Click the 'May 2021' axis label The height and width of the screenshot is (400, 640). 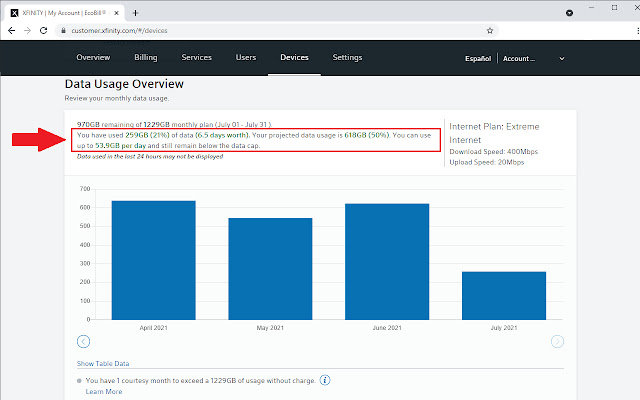click(270, 328)
